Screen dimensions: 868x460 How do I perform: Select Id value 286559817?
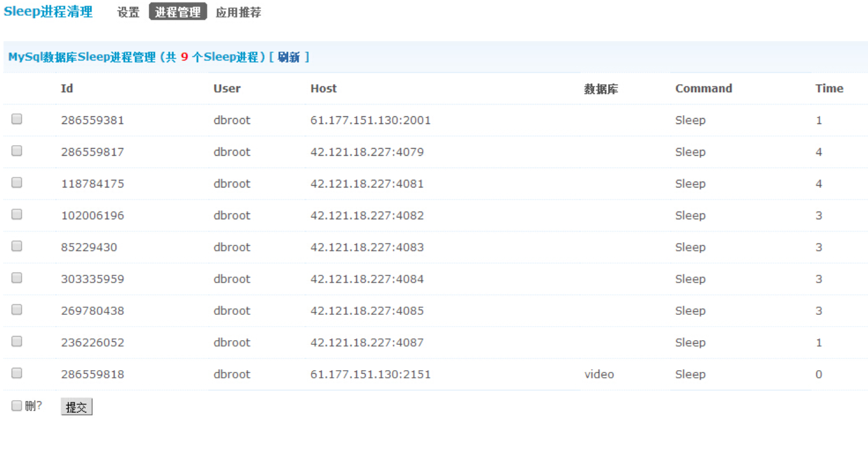click(x=93, y=152)
